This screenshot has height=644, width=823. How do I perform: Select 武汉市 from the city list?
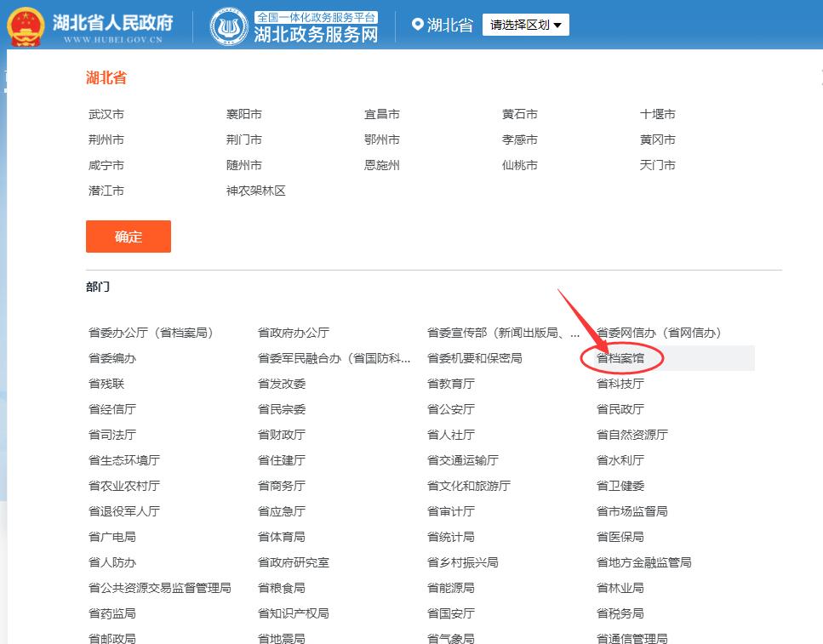106,114
